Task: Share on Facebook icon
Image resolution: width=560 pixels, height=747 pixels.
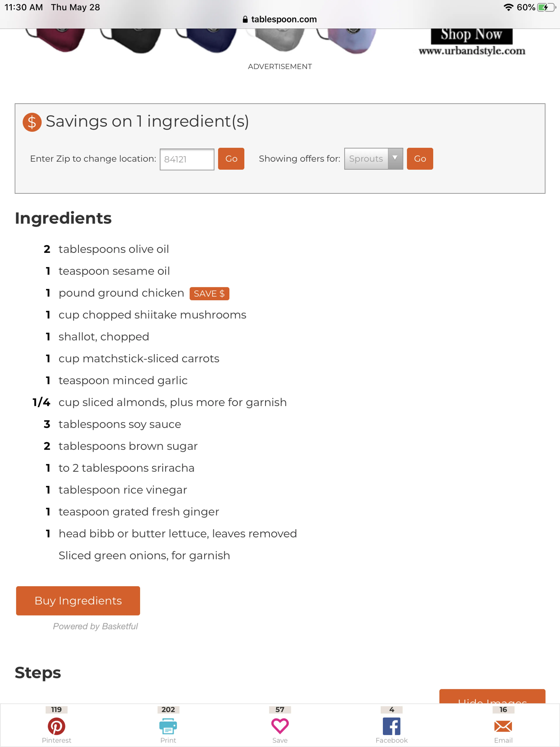Action: (x=392, y=726)
